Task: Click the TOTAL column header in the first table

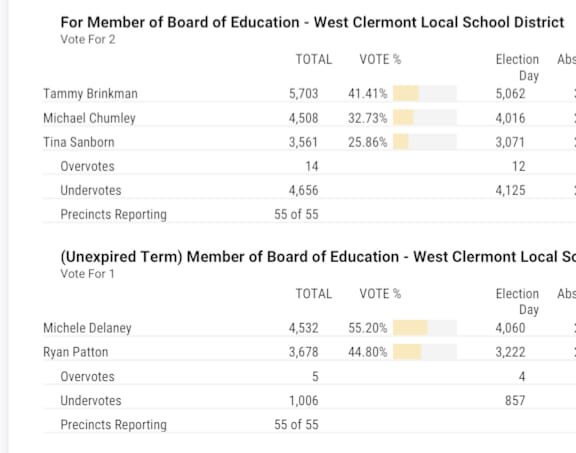Action: click(314, 60)
